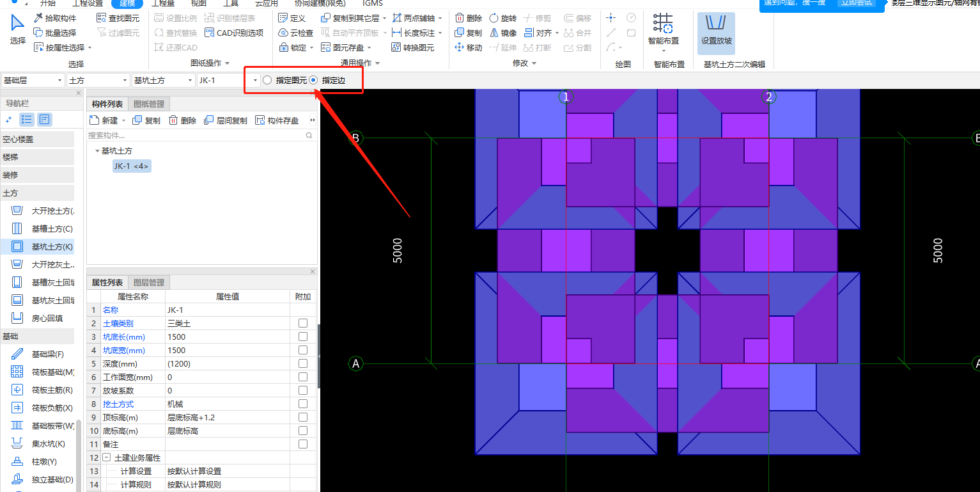
Task: Check 附加 box for 工作面宽 row
Action: tap(303, 377)
